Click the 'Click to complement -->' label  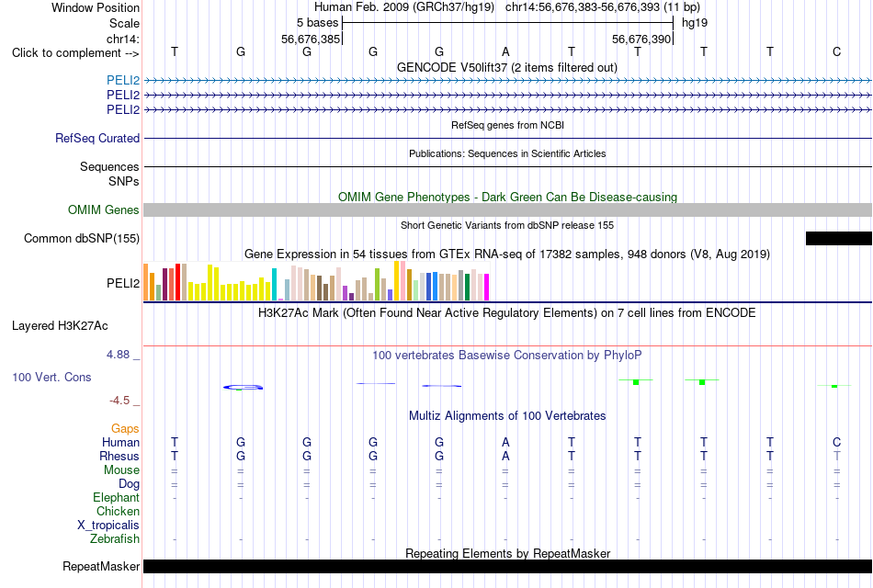point(75,53)
